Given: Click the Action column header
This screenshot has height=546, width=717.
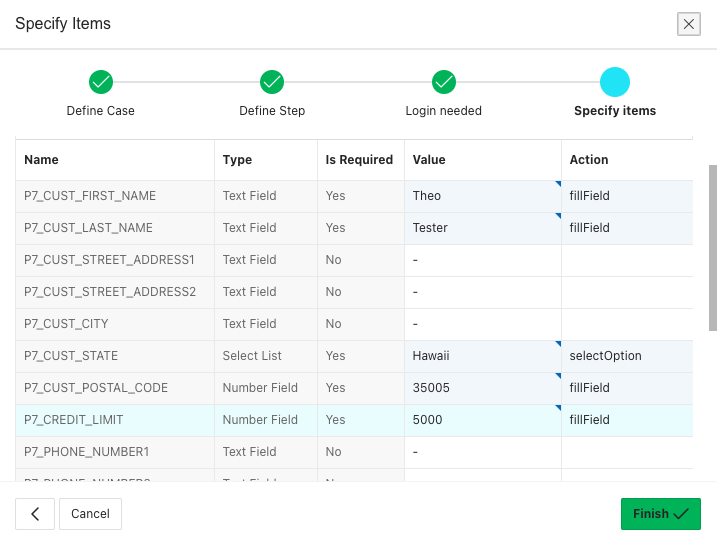Looking at the screenshot, I should coord(627,160).
